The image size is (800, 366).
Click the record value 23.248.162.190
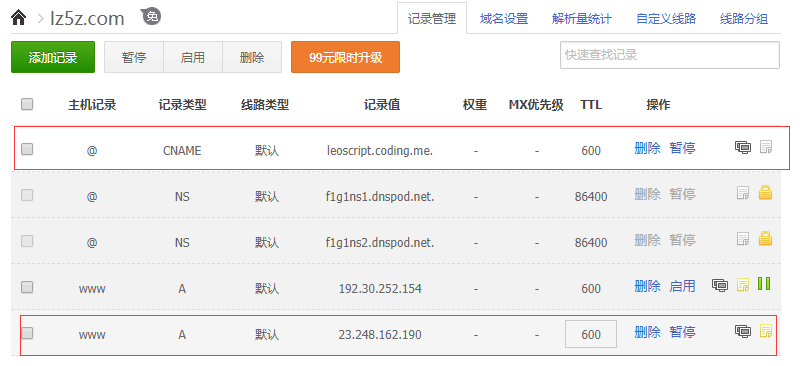tap(380, 335)
